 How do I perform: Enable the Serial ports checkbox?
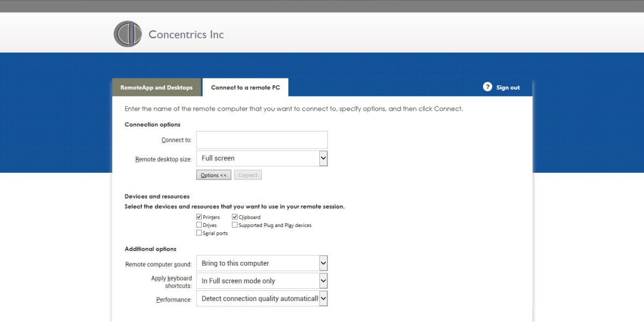[x=199, y=232]
